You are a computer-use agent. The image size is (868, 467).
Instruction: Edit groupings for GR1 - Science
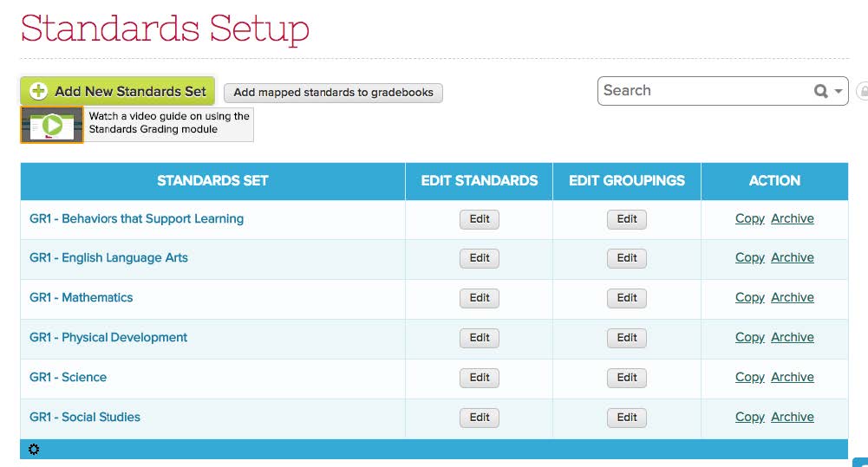pyautogui.click(x=627, y=378)
